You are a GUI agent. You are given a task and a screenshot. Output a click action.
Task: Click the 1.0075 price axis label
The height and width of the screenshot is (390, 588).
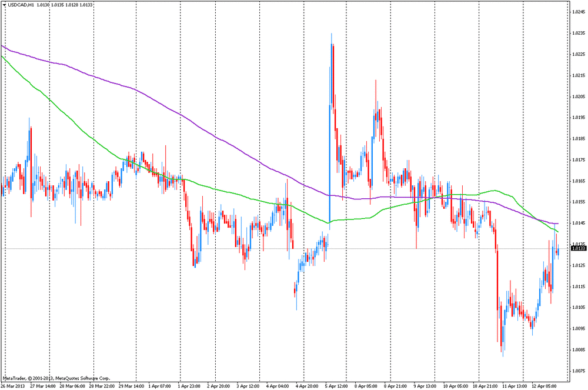[x=579, y=371]
